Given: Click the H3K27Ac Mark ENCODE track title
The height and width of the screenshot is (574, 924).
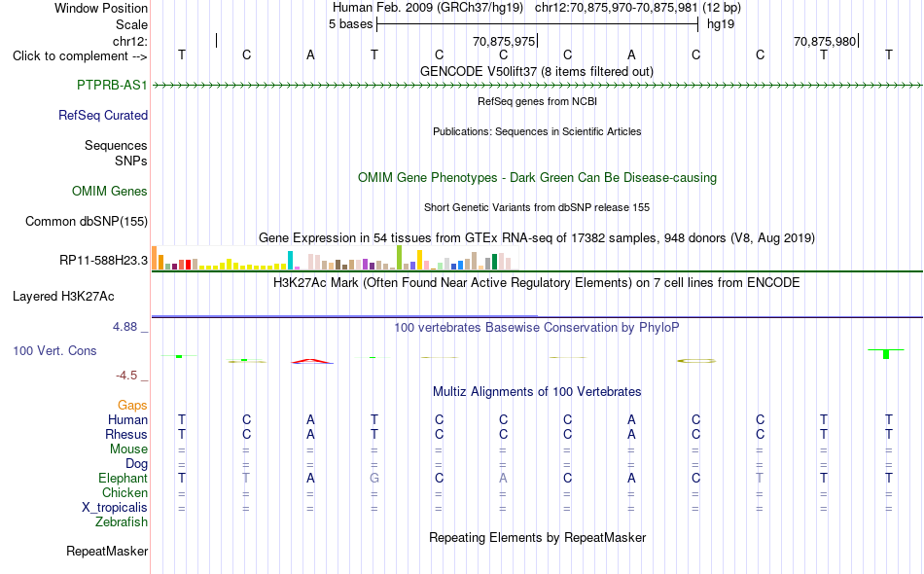Looking at the screenshot, I should click(537, 283).
